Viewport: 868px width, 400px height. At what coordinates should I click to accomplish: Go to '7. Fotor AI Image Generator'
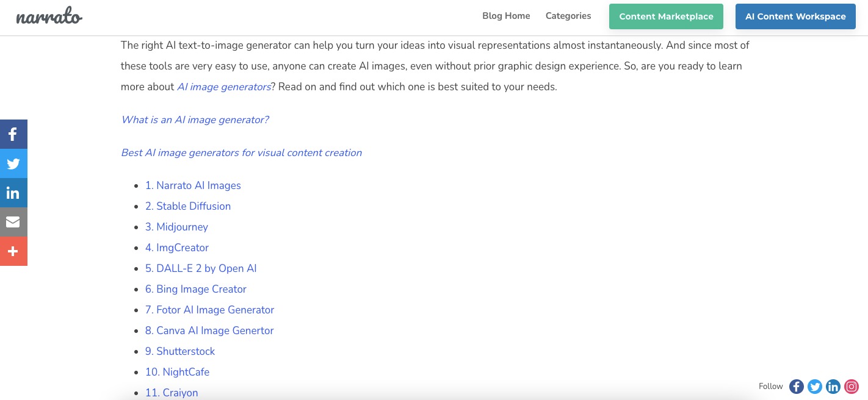[209, 310]
